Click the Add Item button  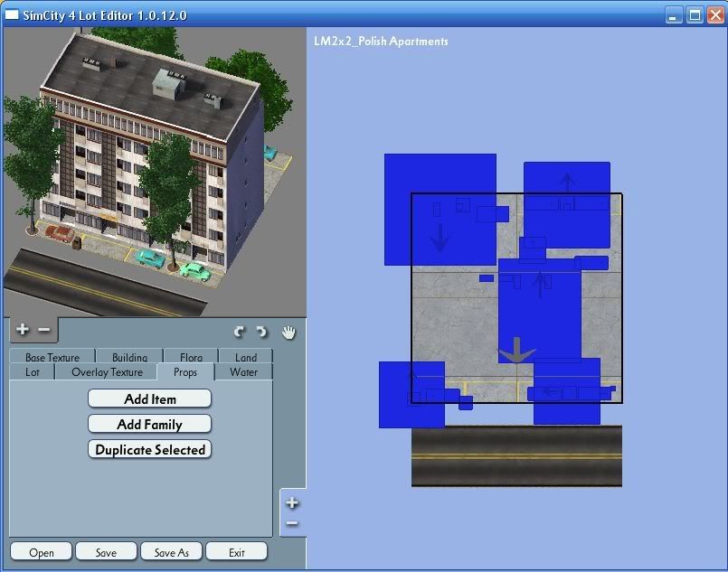point(149,399)
